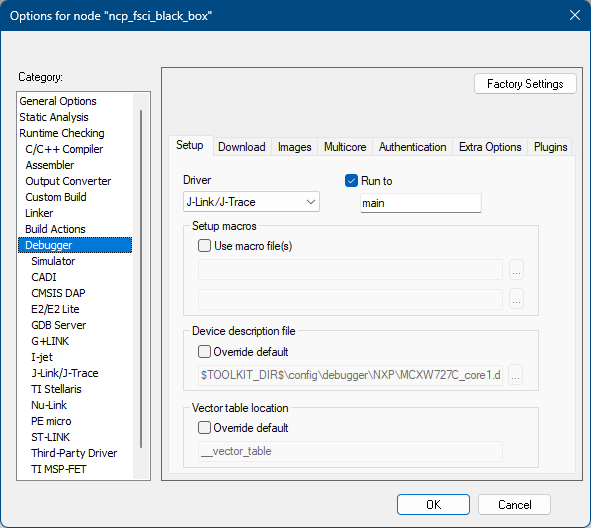Screen dimensions: 591x528
Task: Select Third-Party Driver in the category list
Action: tap(74, 453)
